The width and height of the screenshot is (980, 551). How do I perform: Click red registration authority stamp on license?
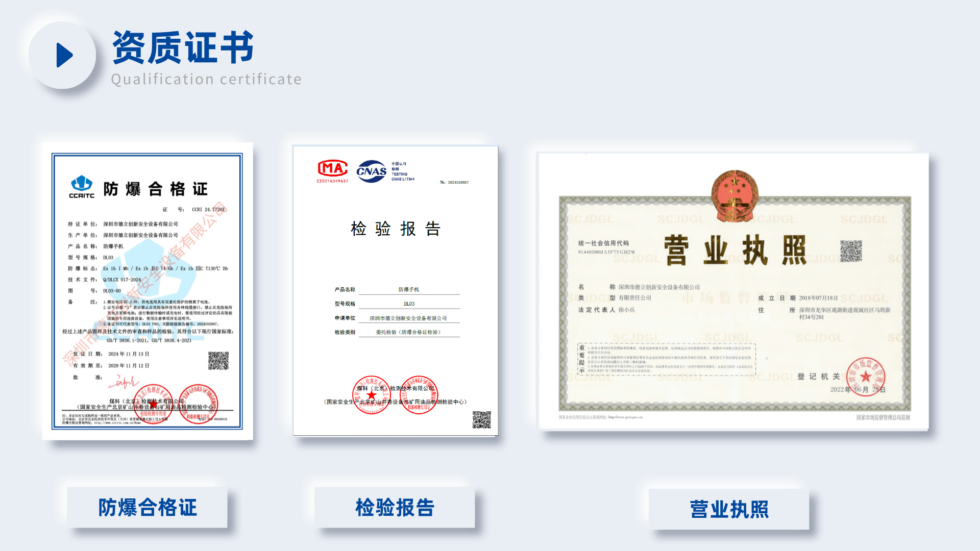point(865,377)
